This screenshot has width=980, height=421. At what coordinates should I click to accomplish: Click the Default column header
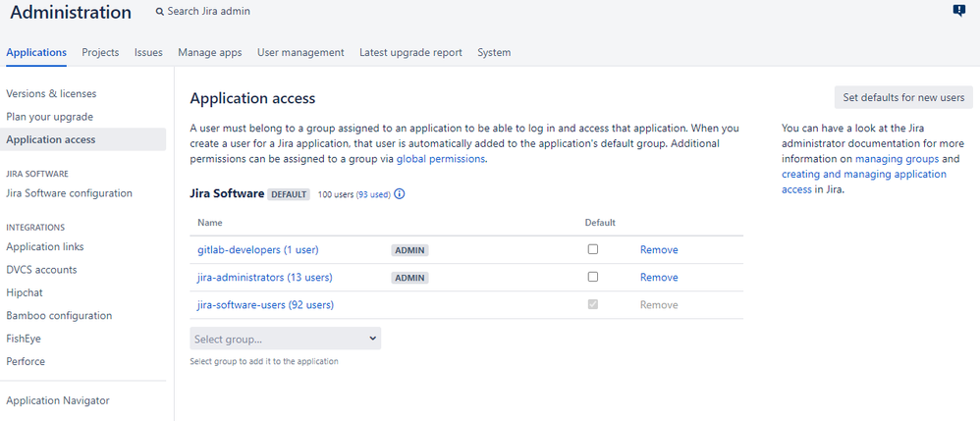[600, 223]
